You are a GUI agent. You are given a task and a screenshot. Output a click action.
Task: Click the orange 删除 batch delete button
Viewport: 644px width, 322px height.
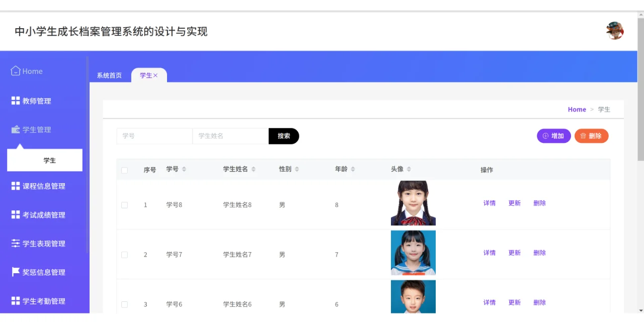[591, 136]
